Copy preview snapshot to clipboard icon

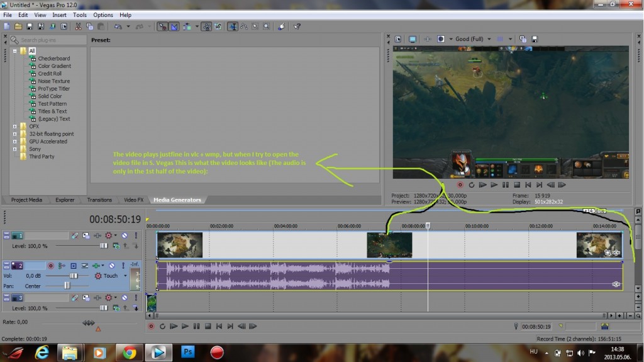coord(523,39)
